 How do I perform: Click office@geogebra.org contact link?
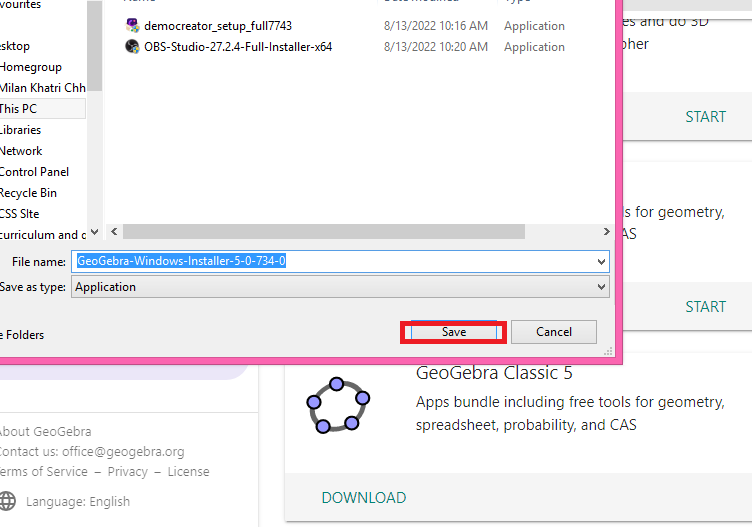(123, 452)
